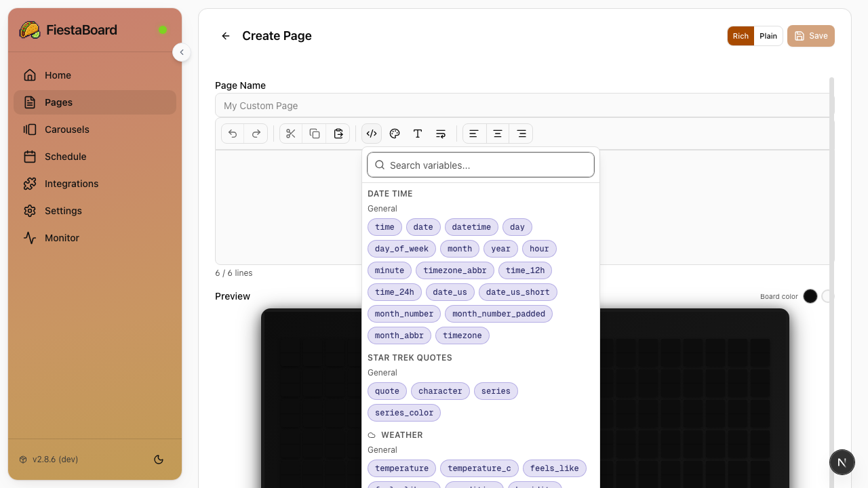Toggle dark mode with the moon icon

tap(158, 460)
